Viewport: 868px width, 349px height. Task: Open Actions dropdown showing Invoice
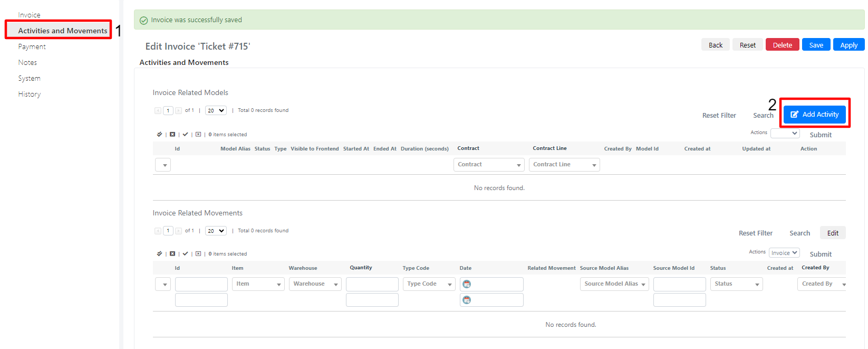(784, 253)
